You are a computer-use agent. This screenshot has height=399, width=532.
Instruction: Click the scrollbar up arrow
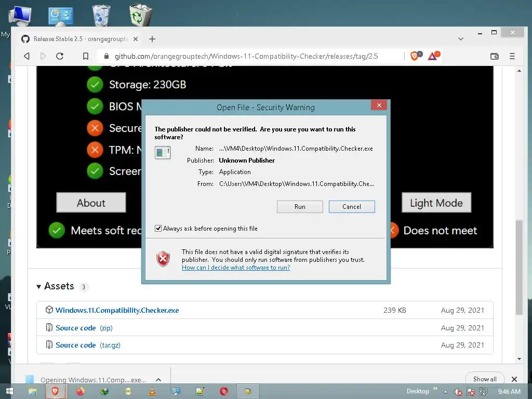(x=519, y=71)
